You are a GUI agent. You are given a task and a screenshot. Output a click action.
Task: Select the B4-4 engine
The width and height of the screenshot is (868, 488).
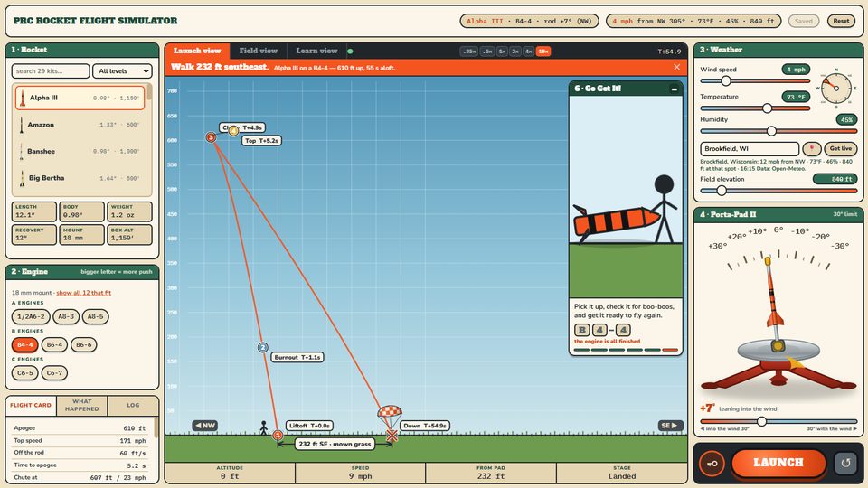click(x=25, y=344)
